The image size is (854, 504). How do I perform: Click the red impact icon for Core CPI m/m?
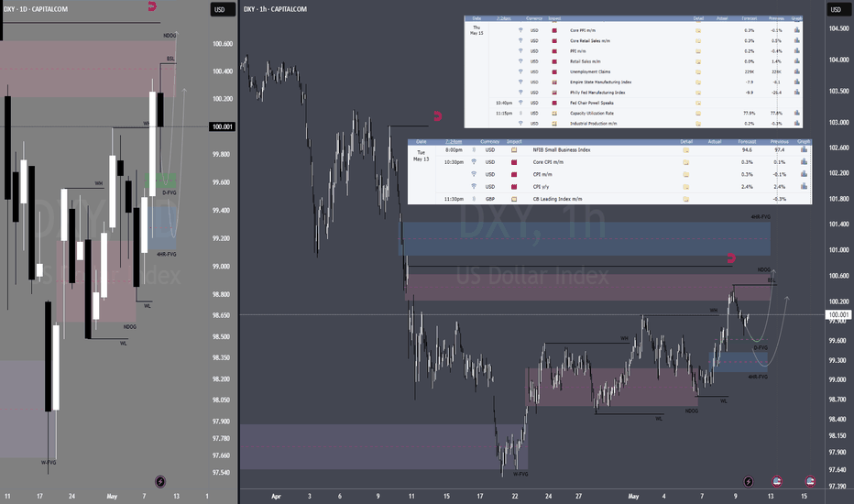(x=514, y=162)
